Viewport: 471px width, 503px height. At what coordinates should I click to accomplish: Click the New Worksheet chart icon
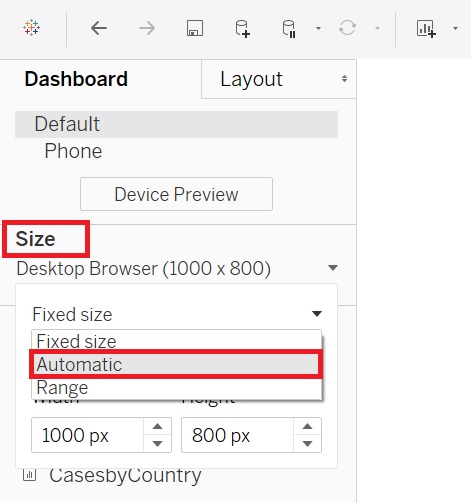click(x=426, y=29)
